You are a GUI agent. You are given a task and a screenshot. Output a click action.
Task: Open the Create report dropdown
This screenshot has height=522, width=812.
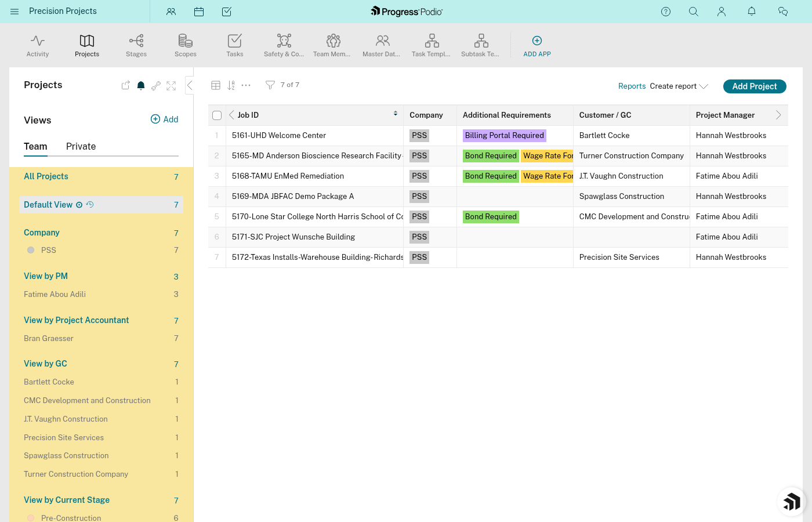pos(679,86)
